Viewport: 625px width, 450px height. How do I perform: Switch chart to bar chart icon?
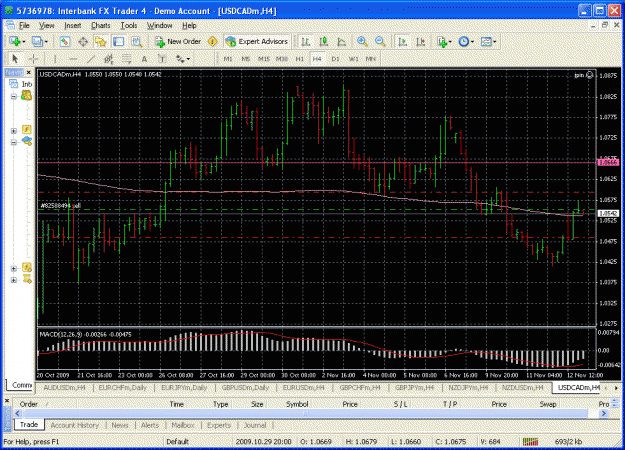click(306, 41)
